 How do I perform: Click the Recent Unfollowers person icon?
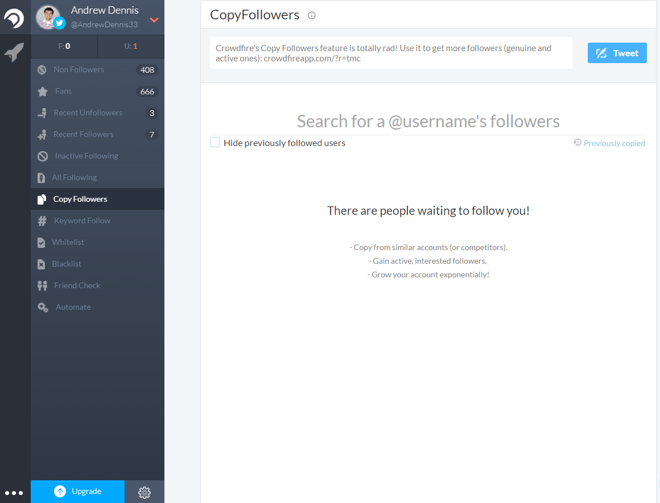tap(42, 113)
